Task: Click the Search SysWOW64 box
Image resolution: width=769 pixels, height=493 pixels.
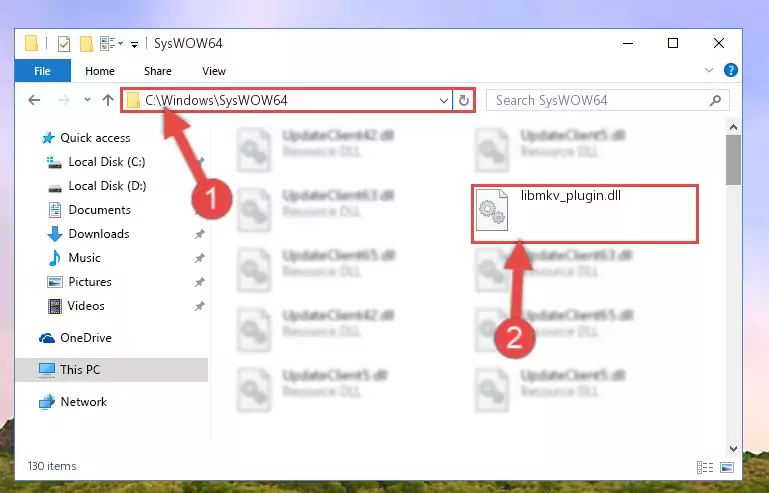Action: pos(607,101)
